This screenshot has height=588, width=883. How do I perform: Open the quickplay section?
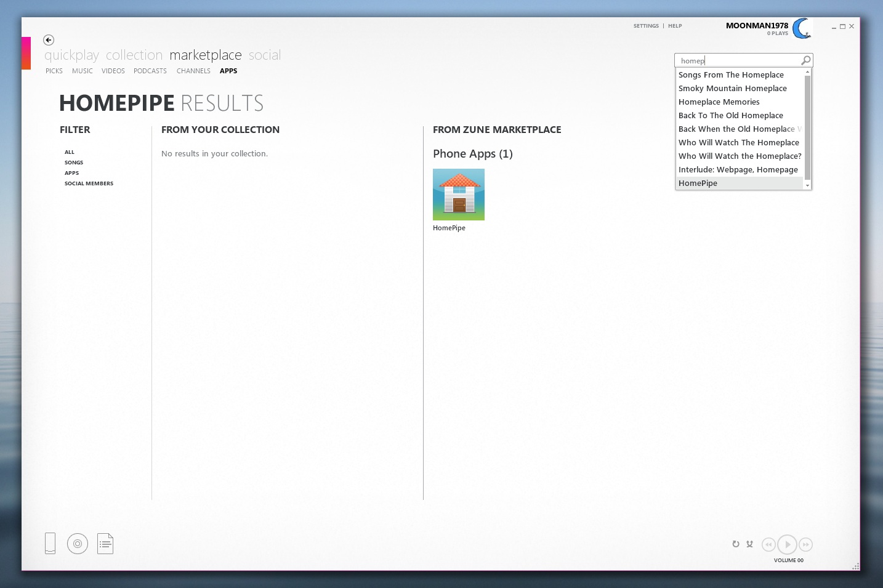click(71, 55)
